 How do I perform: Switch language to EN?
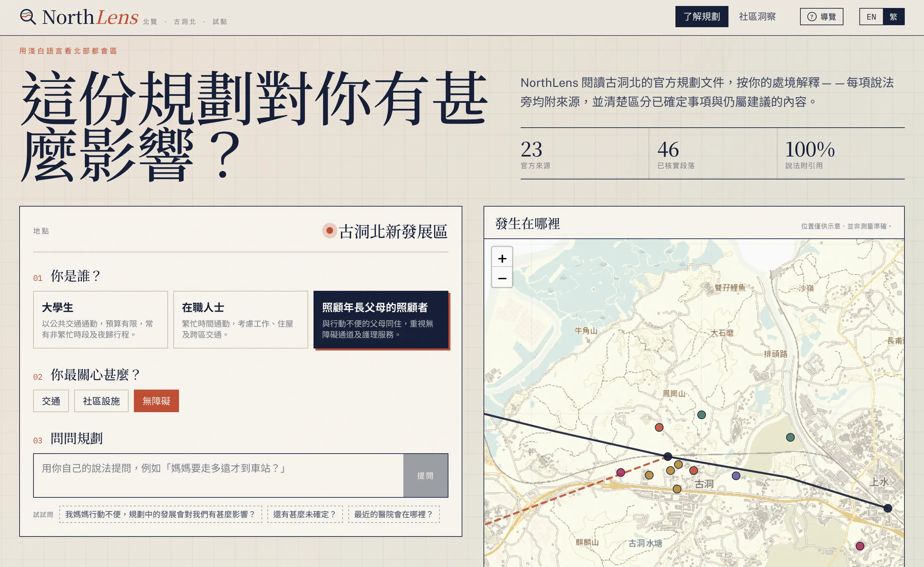click(871, 17)
